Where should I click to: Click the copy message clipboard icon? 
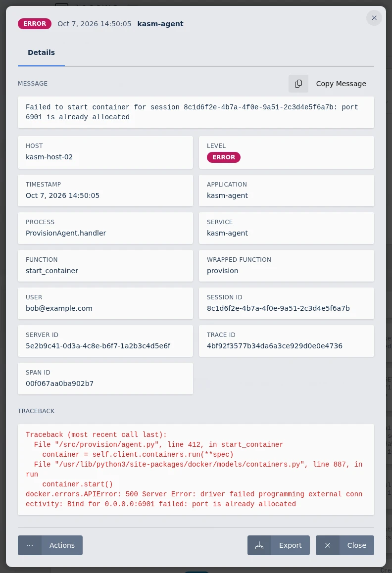pyautogui.click(x=298, y=84)
